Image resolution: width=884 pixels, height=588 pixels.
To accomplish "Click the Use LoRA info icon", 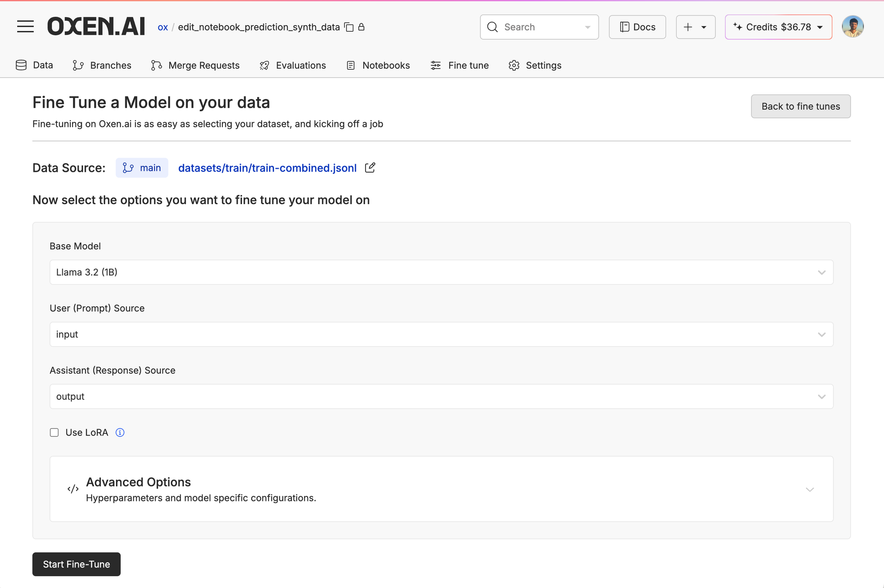I will (120, 432).
